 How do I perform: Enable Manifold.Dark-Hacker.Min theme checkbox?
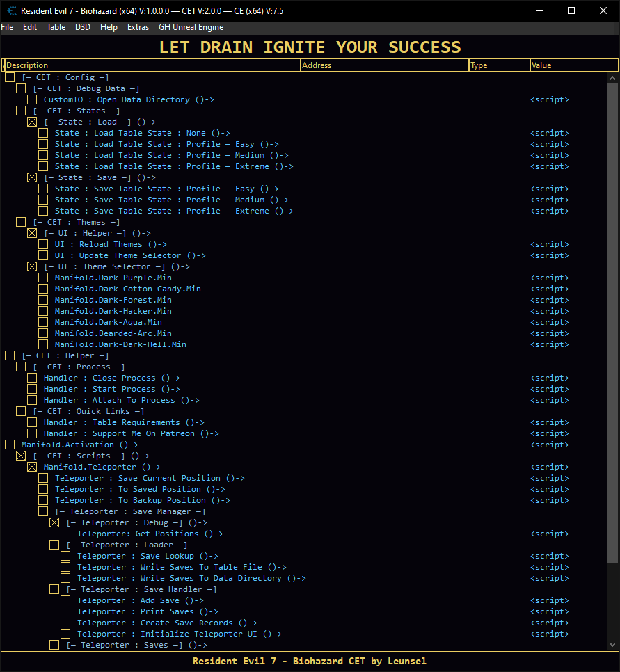click(x=43, y=311)
